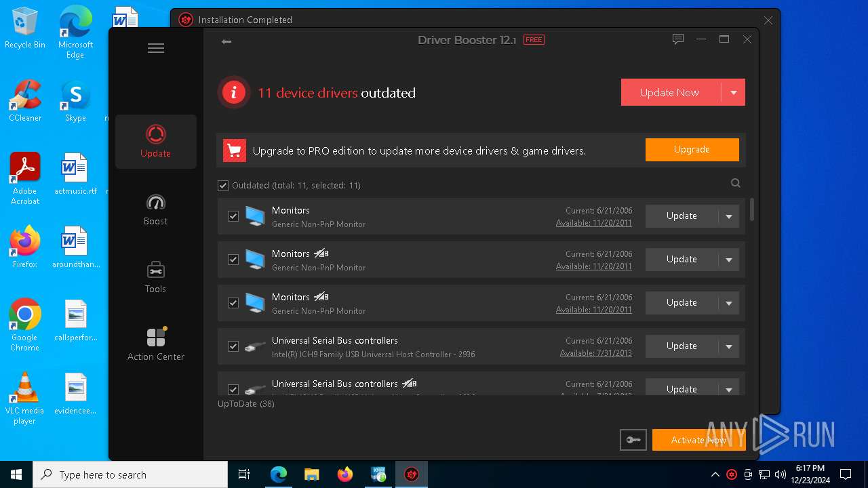Image resolution: width=868 pixels, height=488 pixels.
Task: Update the first Monitors driver
Action: (x=682, y=216)
